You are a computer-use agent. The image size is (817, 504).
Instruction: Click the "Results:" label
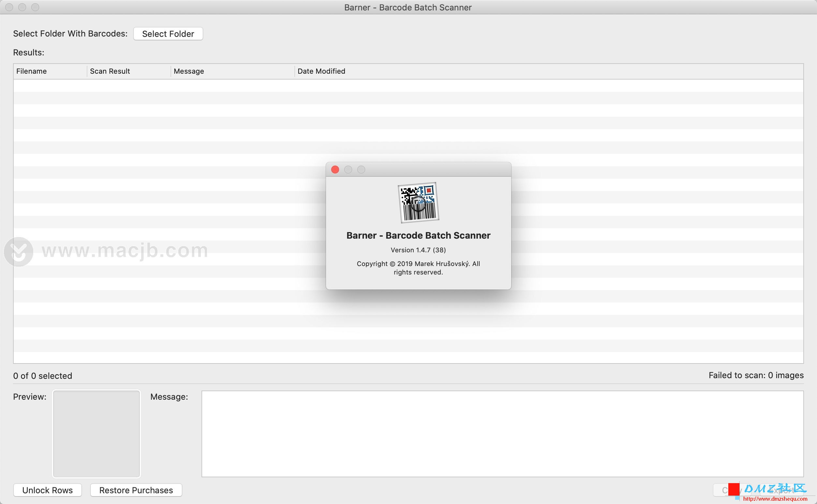point(29,53)
